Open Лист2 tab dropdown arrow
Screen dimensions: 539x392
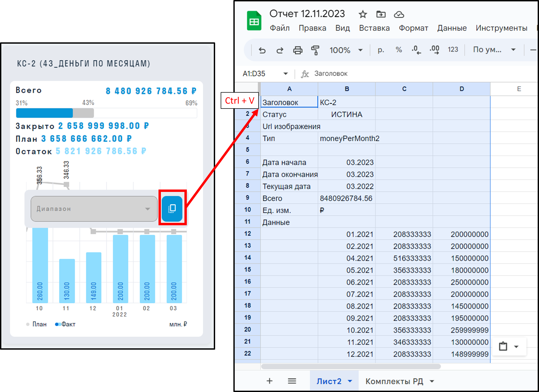350,381
